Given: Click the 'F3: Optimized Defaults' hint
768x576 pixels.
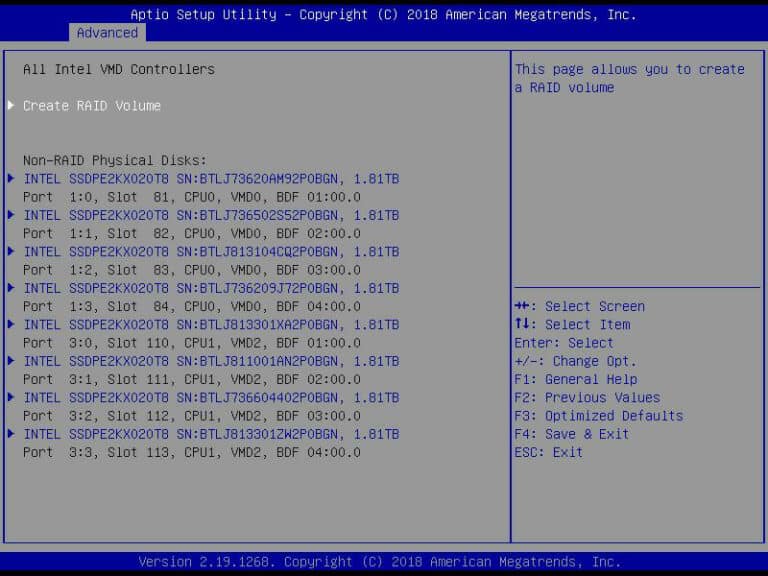Looking at the screenshot, I should (599, 416).
